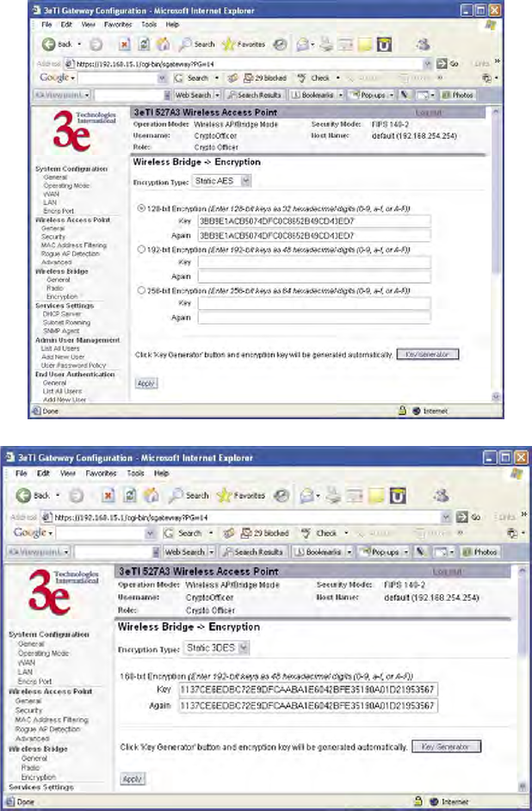Click Key Generator button in Static AES window

coord(428,355)
